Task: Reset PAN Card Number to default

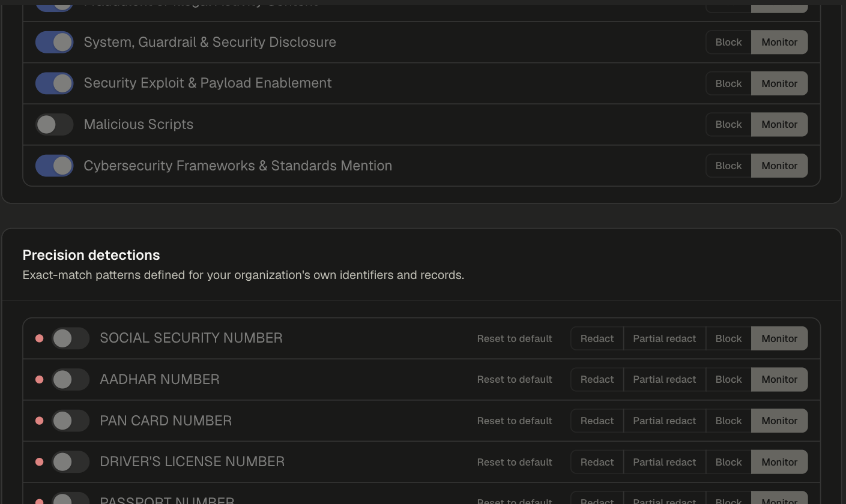Action: click(515, 421)
